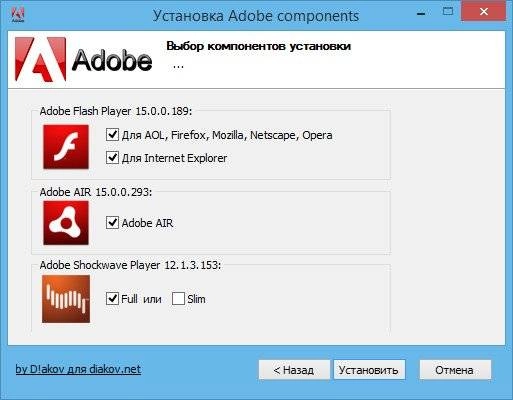This screenshot has width=513, height=400.
Task: Open the by D!akov для diakov.net link
Action: tap(78, 369)
